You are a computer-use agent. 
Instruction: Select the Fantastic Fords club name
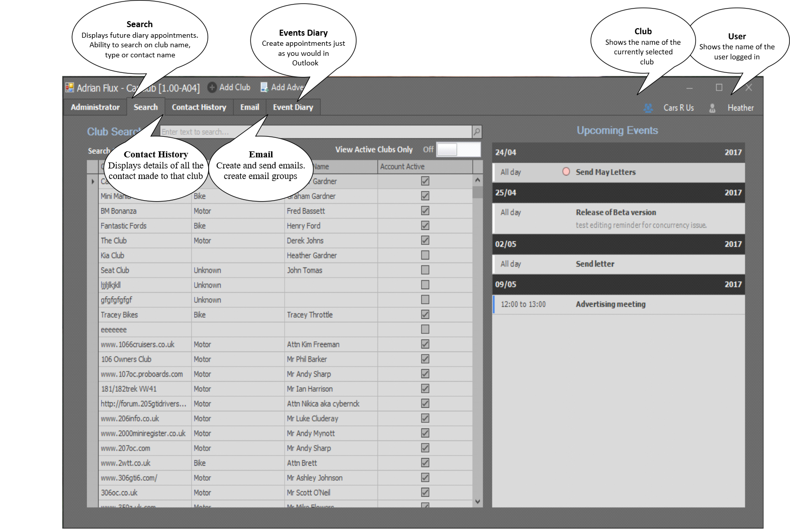click(124, 226)
